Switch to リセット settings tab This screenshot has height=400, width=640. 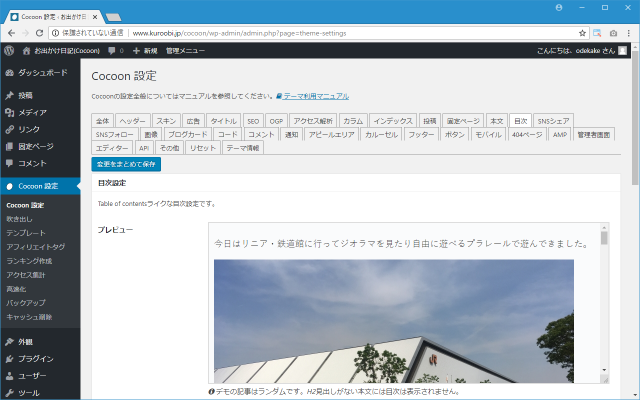(x=203, y=148)
